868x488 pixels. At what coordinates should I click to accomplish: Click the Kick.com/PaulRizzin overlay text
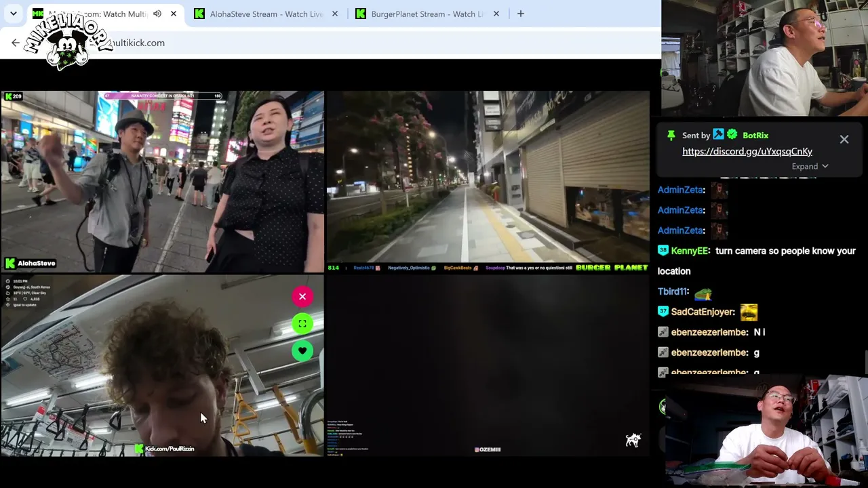point(165,449)
